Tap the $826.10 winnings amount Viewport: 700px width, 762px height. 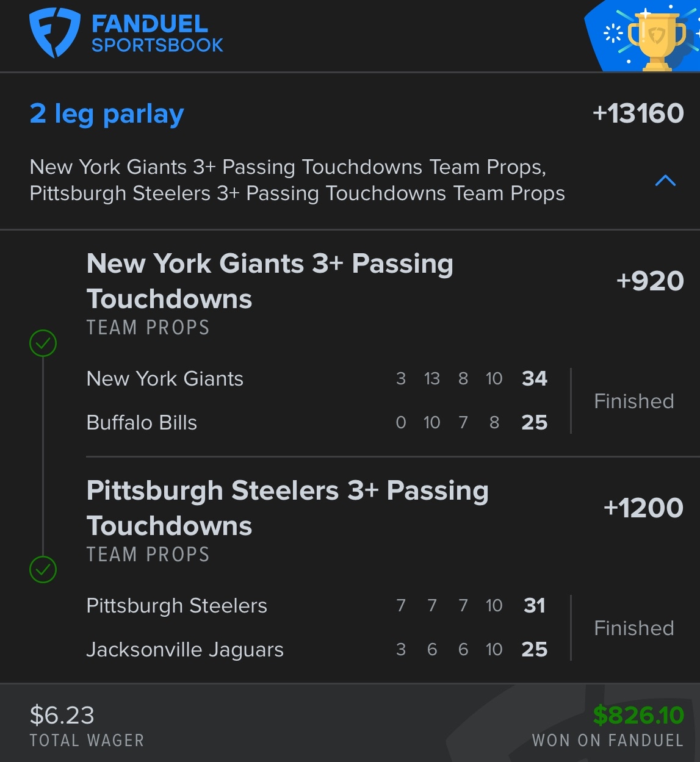pos(638,716)
